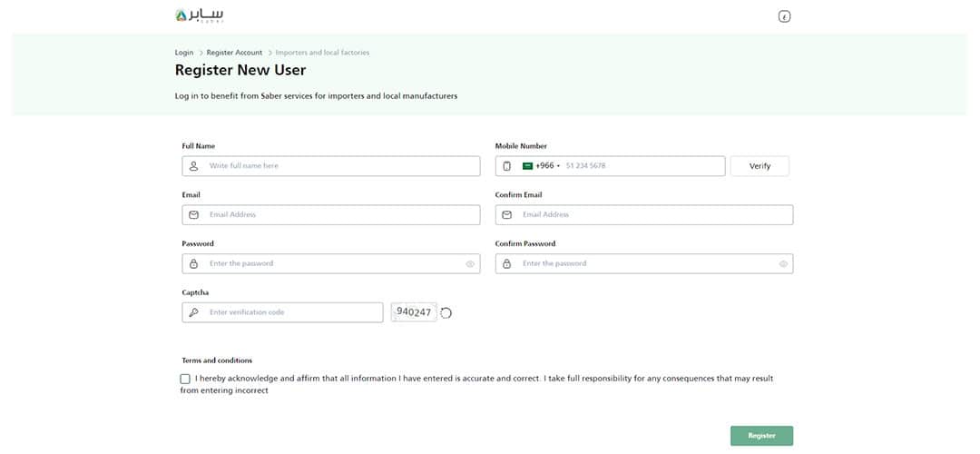Screen dimensions: 980x454
Task: Go to Register Account breadcrumb
Action: [x=234, y=53]
